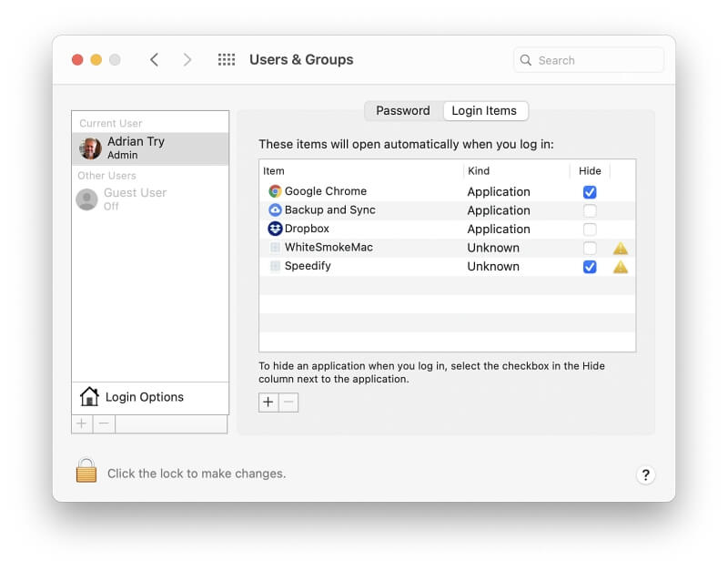Click the Show All grid icon

tap(227, 60)
